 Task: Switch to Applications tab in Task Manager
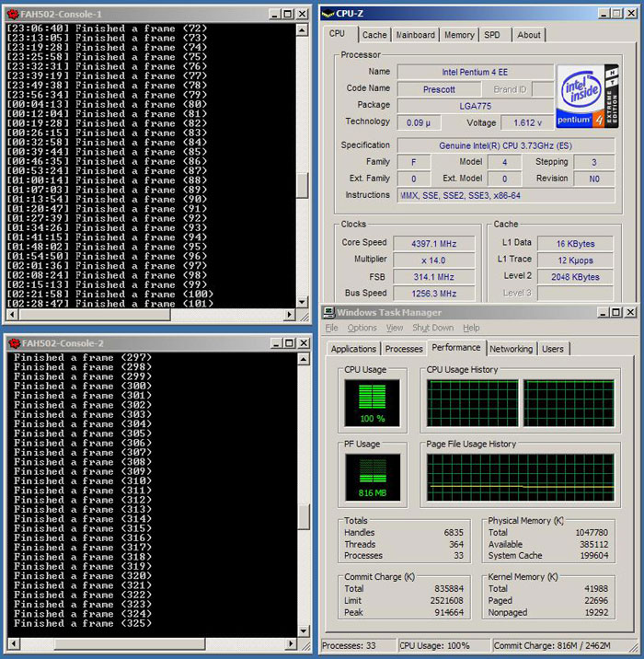coord(353,349)
